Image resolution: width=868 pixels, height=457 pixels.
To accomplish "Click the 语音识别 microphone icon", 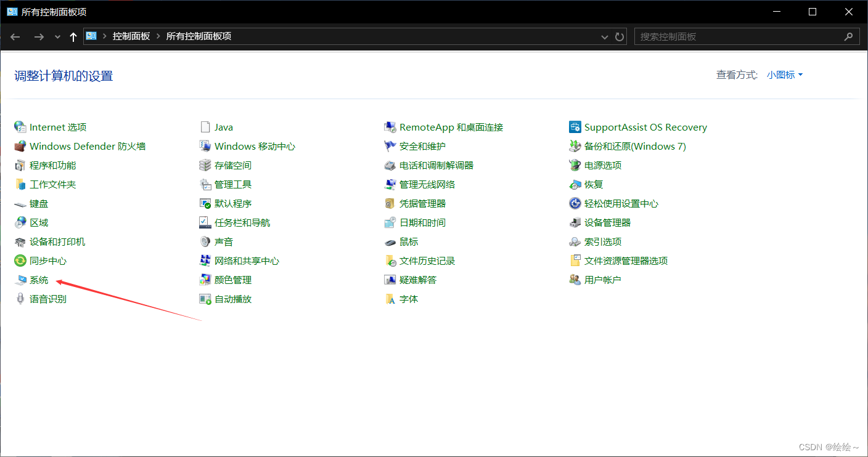I will (x=20, y=299).
